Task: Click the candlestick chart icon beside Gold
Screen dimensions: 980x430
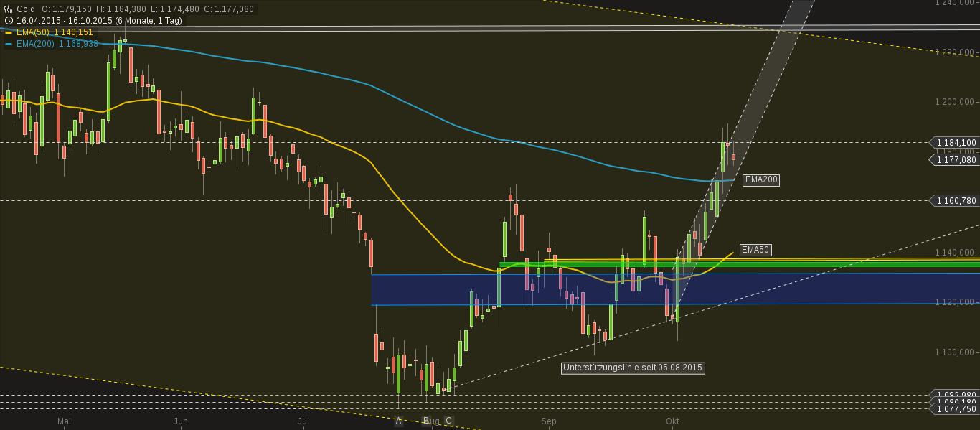Action: click(x=8, y=9)
